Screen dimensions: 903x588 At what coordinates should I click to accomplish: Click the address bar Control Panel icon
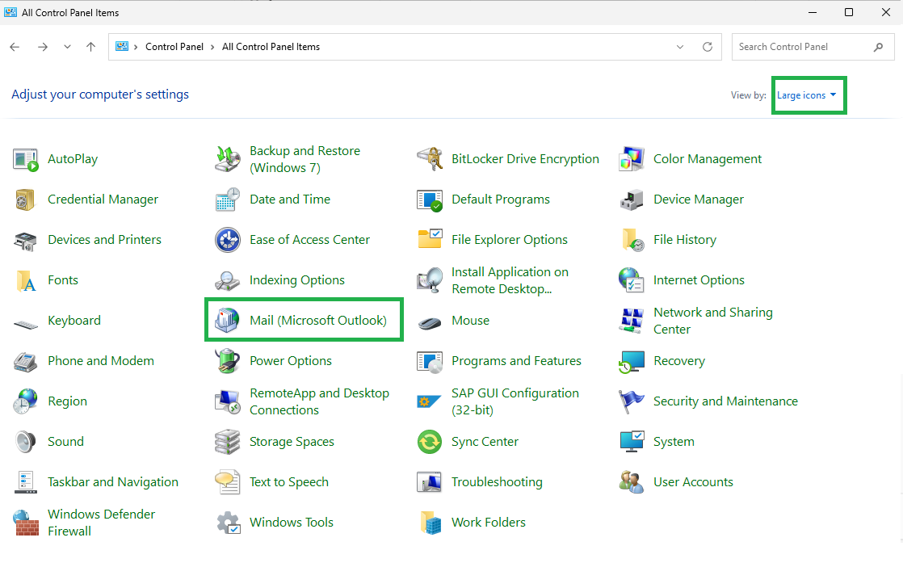pos(122,47)
